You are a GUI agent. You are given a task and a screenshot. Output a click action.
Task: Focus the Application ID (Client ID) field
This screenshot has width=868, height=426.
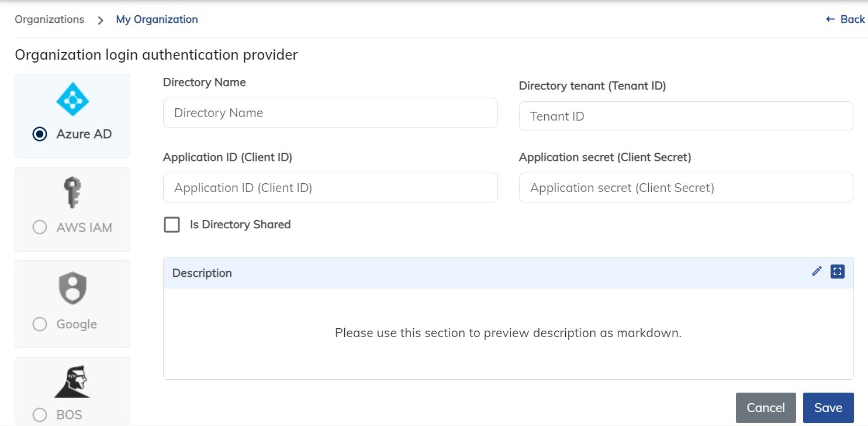[x=330, y=188]
